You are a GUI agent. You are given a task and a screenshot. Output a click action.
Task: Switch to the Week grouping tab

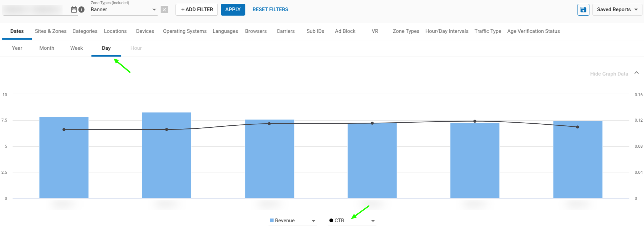(76, 48)
